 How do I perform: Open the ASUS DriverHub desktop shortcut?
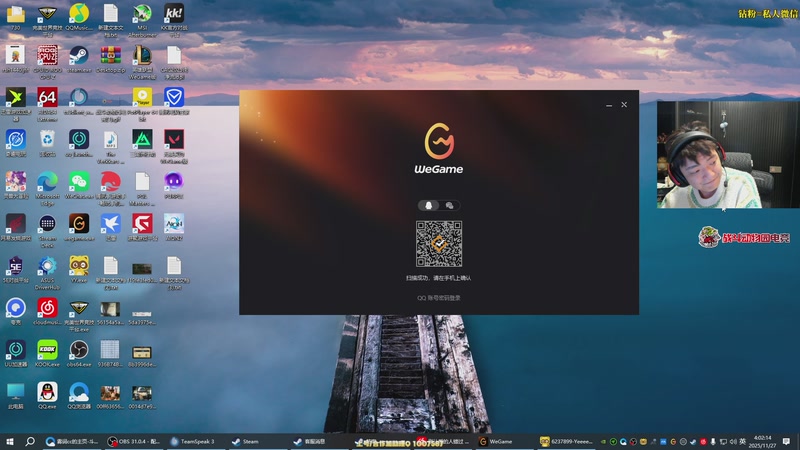[x=47, y=273]
